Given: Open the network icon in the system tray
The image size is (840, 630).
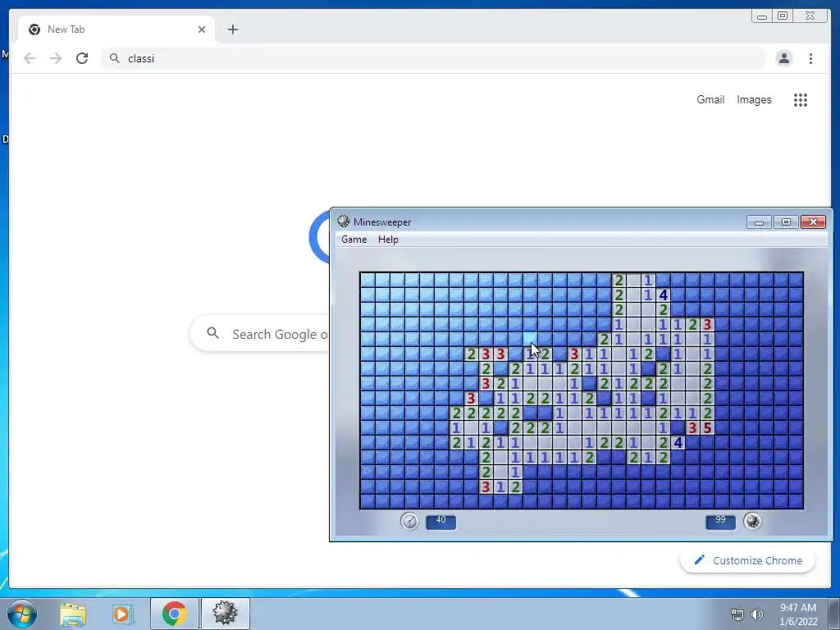Looking at the screenshot, I should click(737, 614).
